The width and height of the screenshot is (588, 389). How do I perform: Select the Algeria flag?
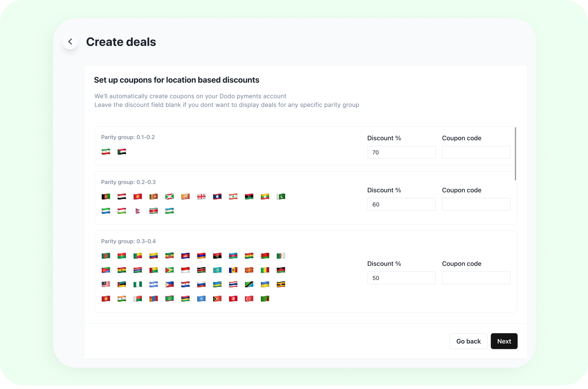[x=281, y=256]
